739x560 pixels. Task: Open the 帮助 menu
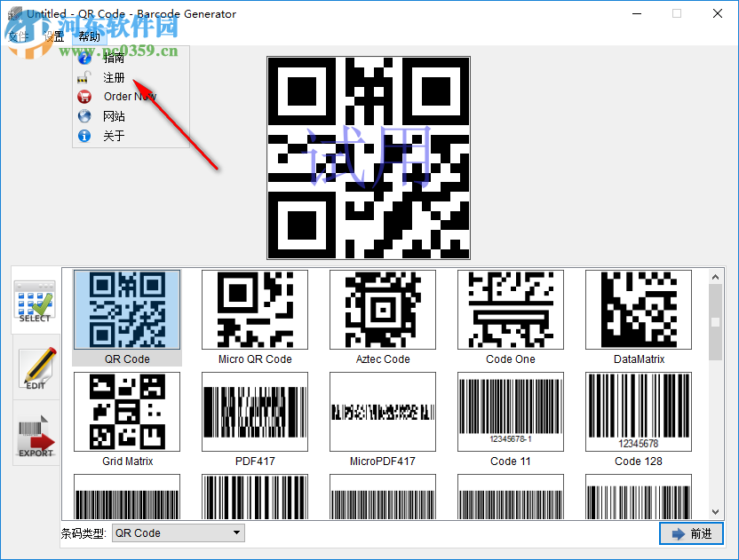coord(89,35)
